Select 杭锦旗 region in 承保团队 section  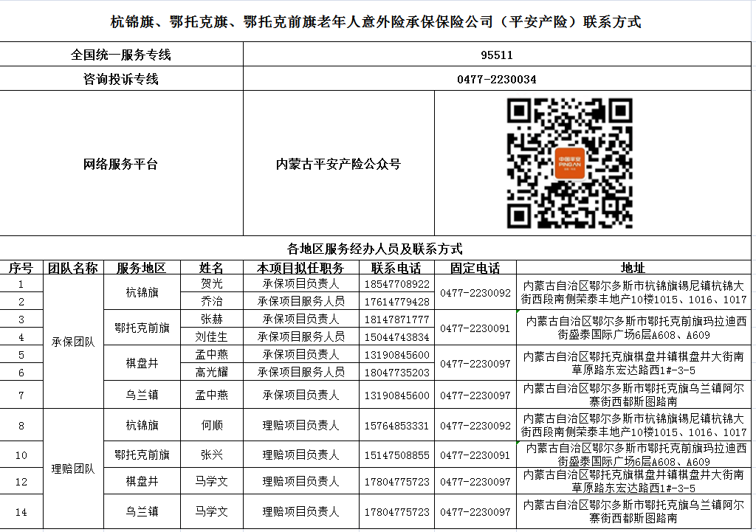tap(142, 292)
